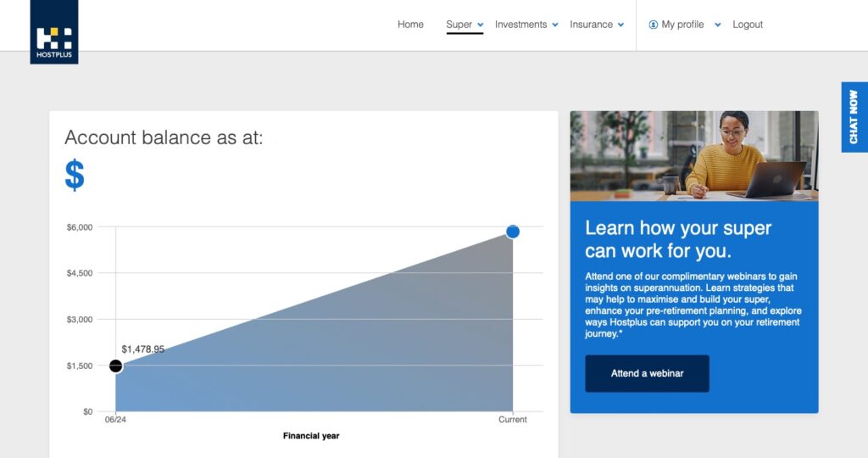
Task: Select the Current balance data point
Action: [x=513, y=232]
